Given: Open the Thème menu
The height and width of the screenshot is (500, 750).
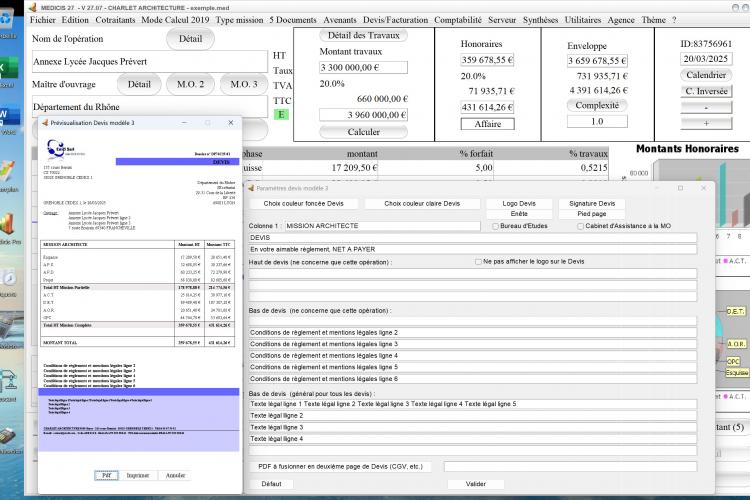Looking at the screenshot, I should (x=653, y=20).
